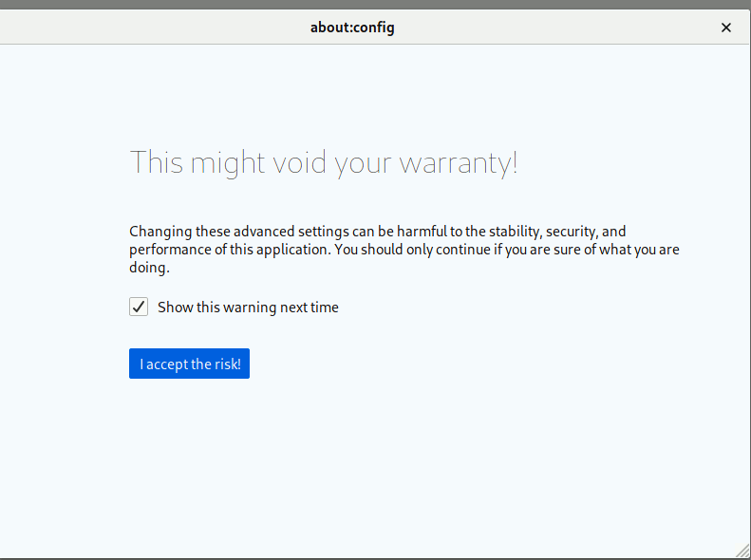Click the "Show this warning next time" label
The width and height of the screenshot is (751, 560).
pos(248,308)
